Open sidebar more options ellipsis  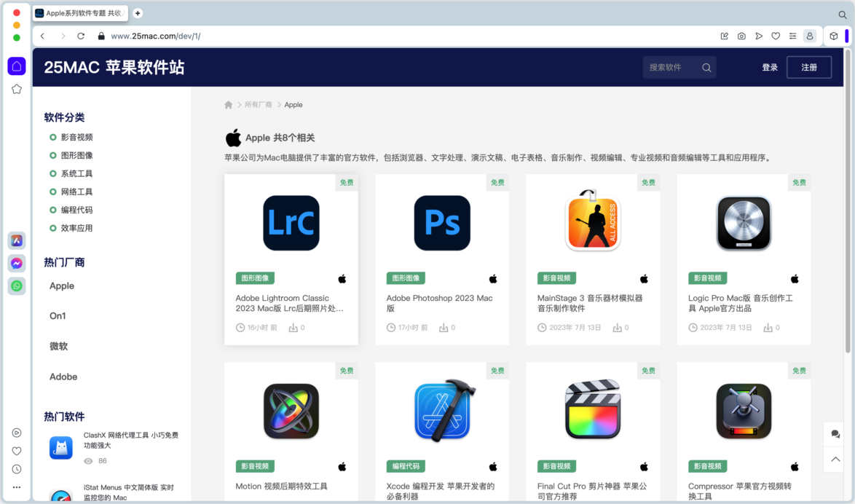click(17, 487)
